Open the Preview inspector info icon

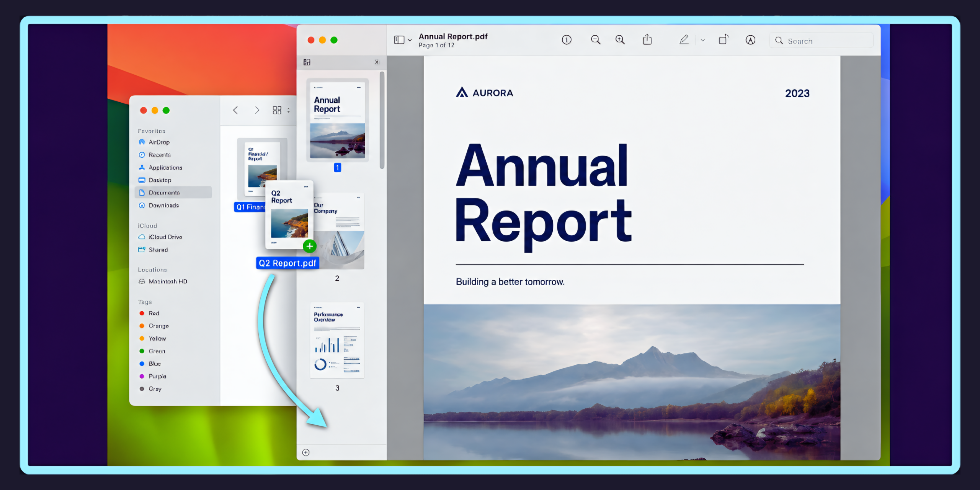pos(567,40)
